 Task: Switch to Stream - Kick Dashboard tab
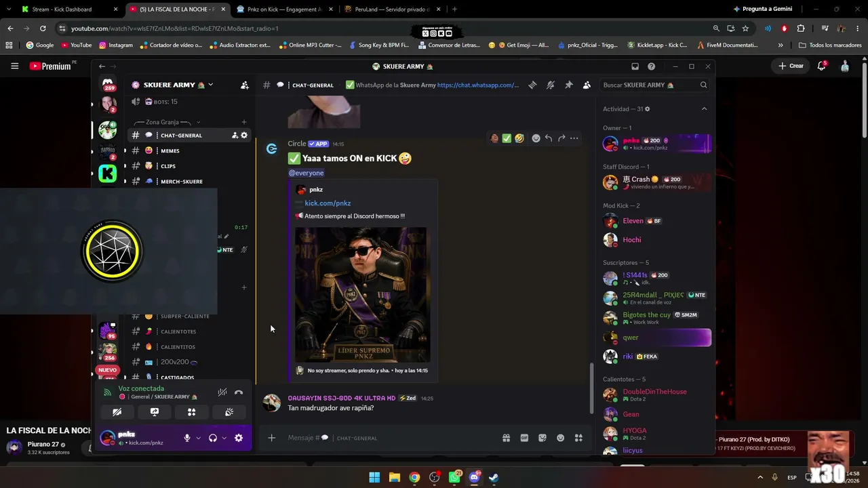(68, 9)
